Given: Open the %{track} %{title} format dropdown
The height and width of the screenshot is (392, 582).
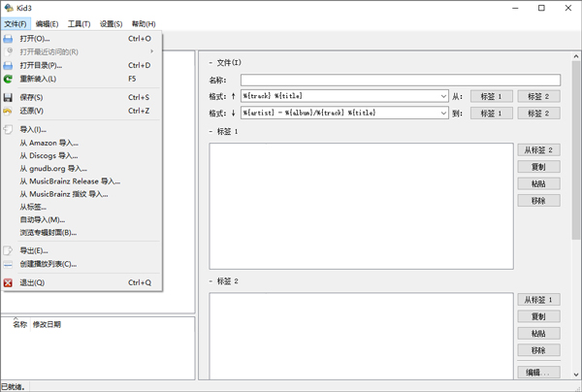Looking at the screenshot, I should [x=441, y=96].
